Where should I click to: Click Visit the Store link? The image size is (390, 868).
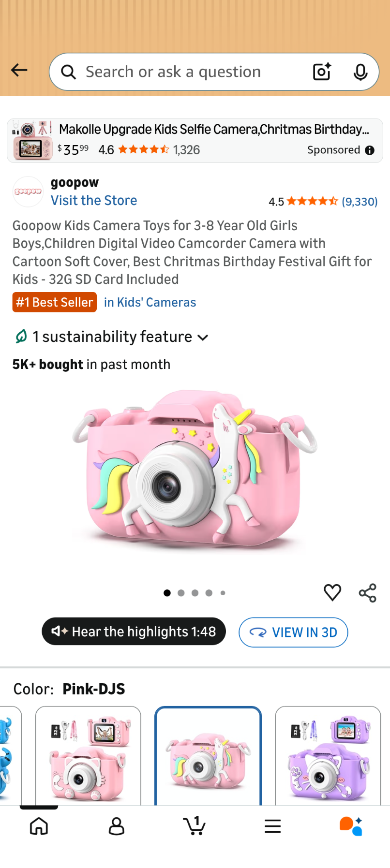tap(94, 201)
